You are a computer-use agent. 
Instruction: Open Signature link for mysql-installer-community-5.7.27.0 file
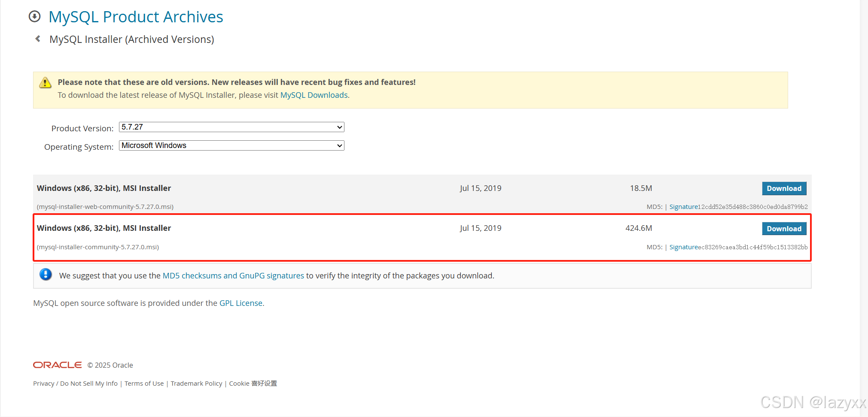[x=683, y=247]
